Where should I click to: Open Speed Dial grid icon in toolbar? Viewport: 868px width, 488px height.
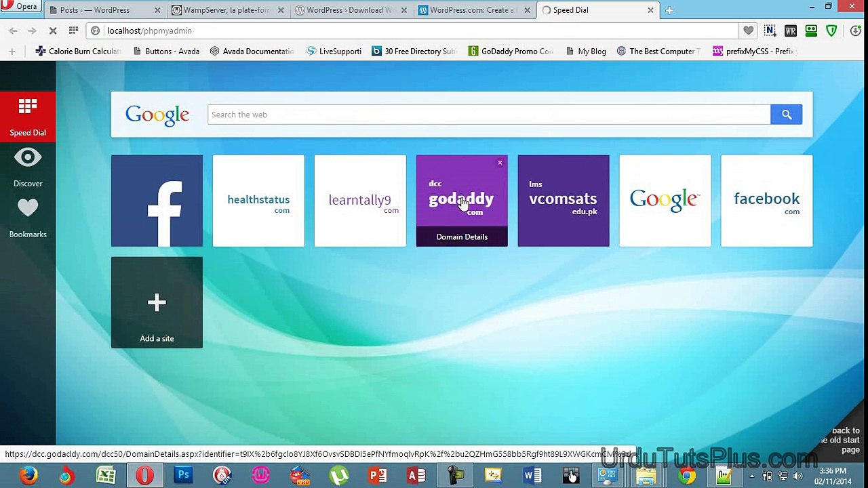click(73, 30)
